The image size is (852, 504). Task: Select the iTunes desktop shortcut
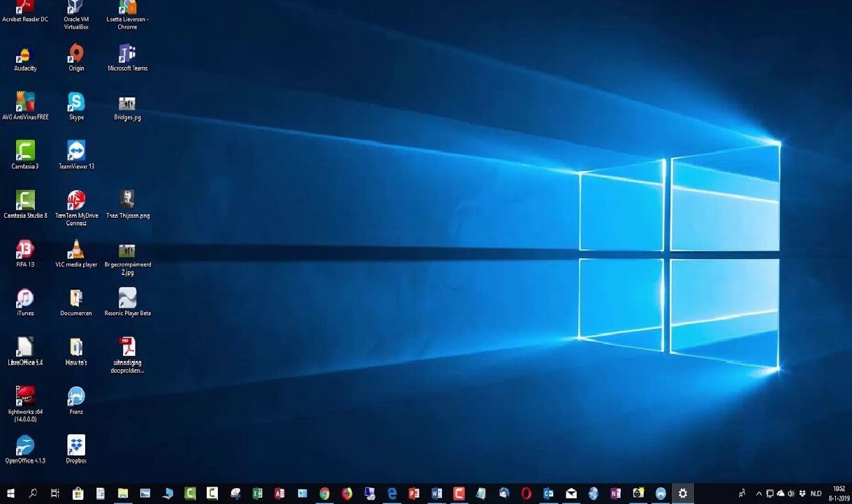click(x=25, y=302)
